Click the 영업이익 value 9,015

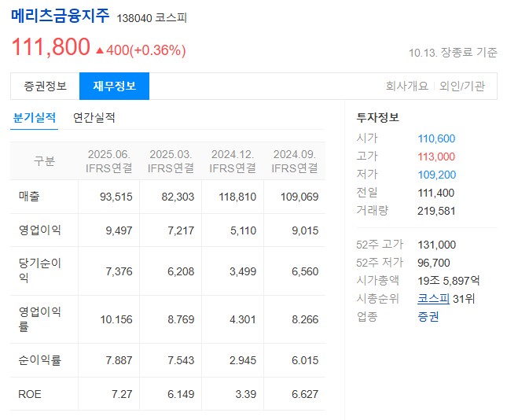305,230
